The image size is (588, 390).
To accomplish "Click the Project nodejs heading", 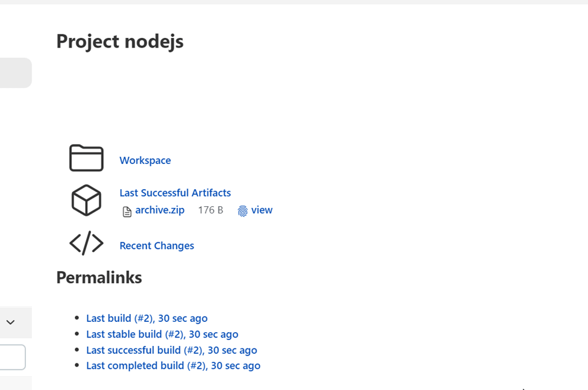I will point(119,42).
